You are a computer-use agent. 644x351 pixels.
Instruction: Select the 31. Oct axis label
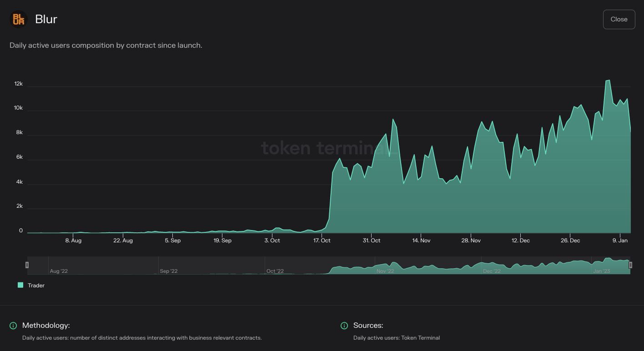[372, 241]
